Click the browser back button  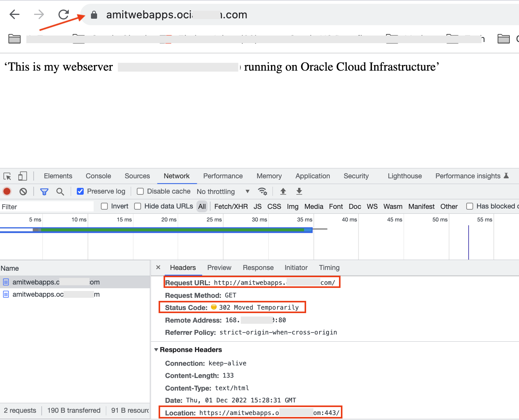click(x=14, y=14)
